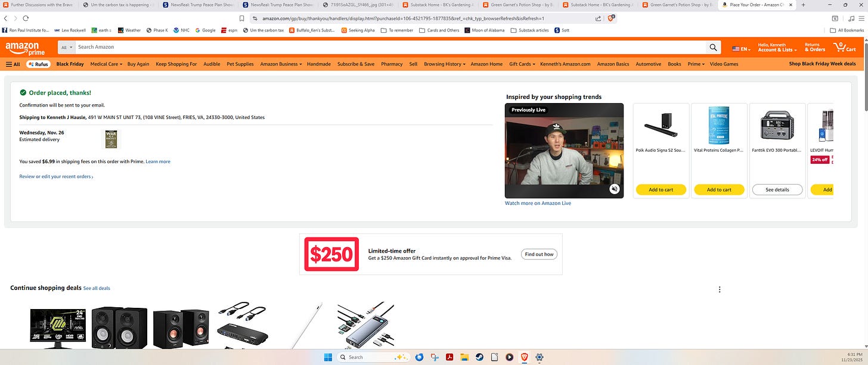This screenshot has height=365, width=868.
Task: Expand Account & Lists menu
Action: tap(777, 47)
